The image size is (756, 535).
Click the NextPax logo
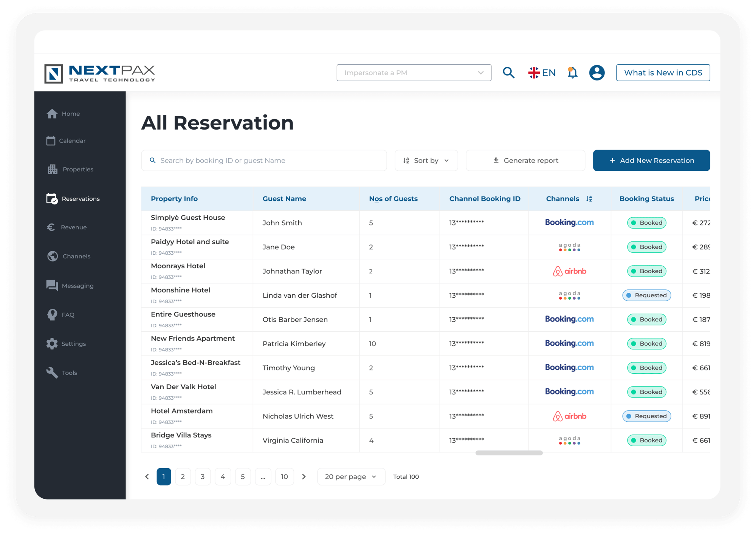pos(100,73)
